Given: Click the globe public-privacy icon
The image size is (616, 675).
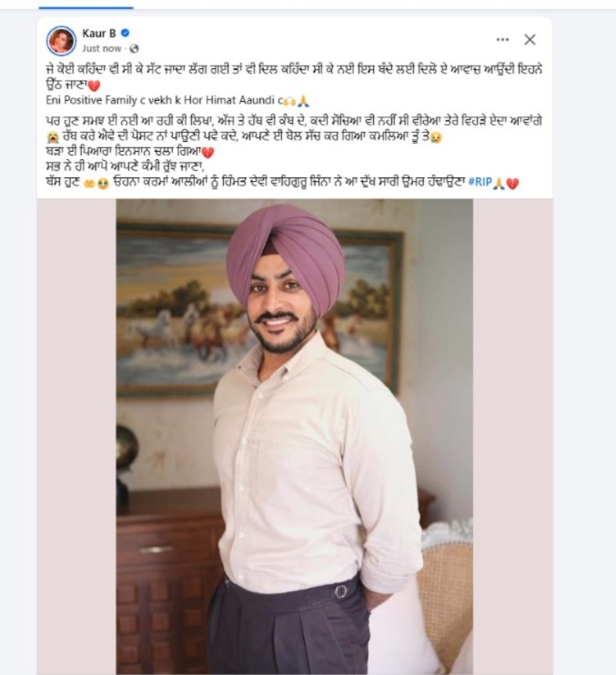Looking at the screenshot, I should pyautogui.click(x=134, y=48).
